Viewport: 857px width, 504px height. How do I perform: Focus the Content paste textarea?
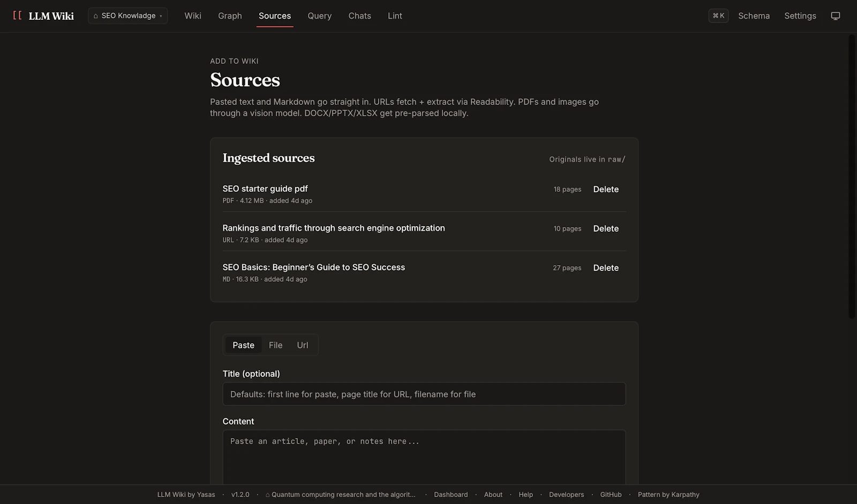(x=424, y=457)
